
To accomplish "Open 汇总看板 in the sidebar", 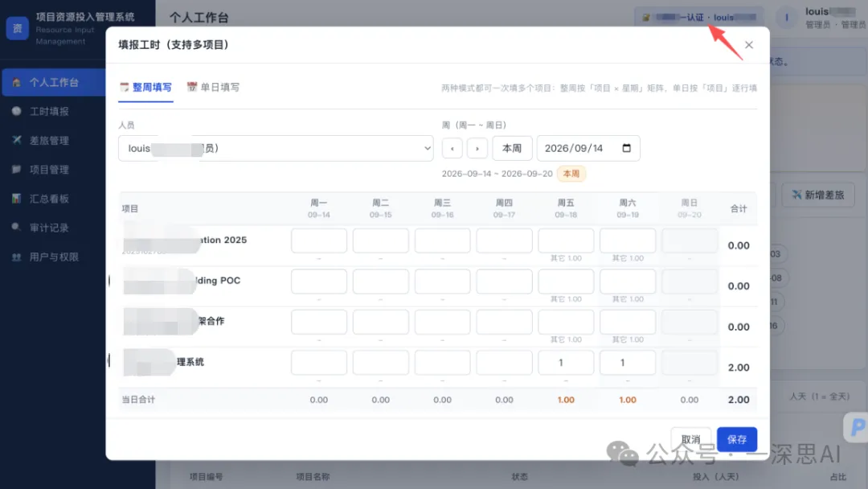I will (49, 199).
